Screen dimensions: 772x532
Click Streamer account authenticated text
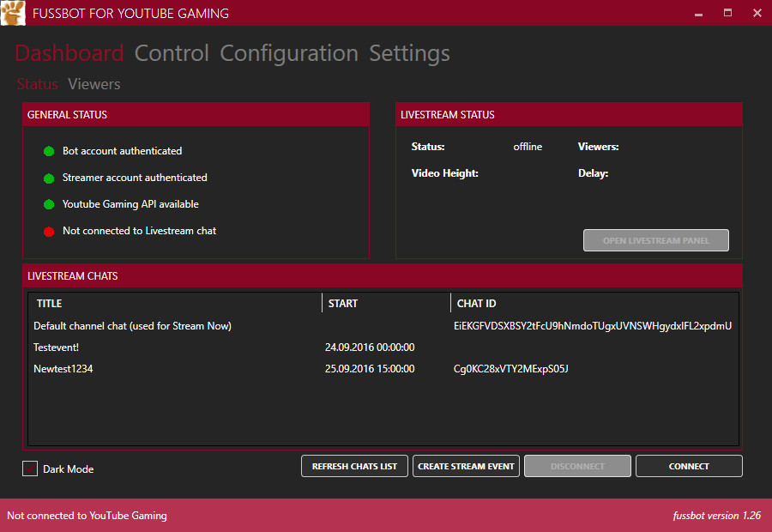[x=135, y=178]
